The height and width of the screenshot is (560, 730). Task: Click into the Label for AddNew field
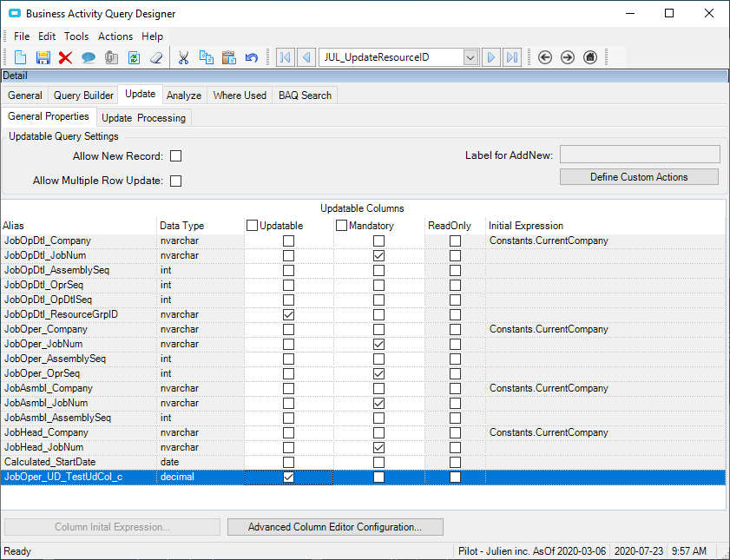tap(640, 154)
